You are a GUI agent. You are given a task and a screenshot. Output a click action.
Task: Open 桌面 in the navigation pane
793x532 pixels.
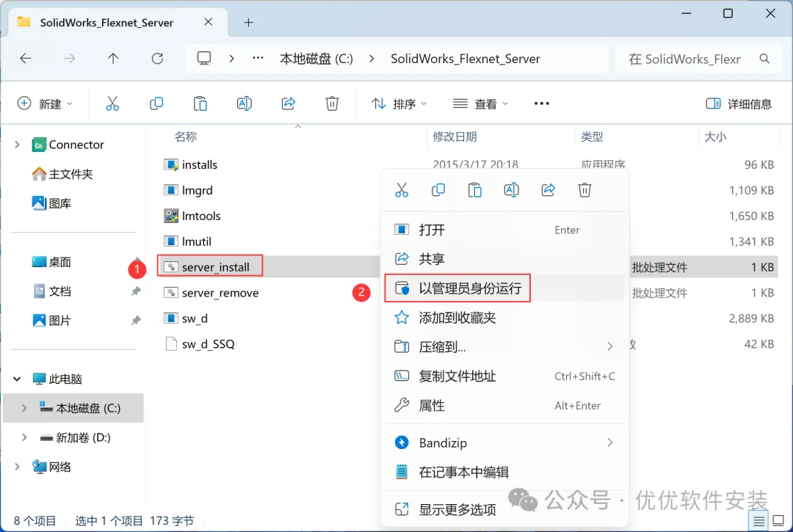pyautogui.click(x=51, y=262)
